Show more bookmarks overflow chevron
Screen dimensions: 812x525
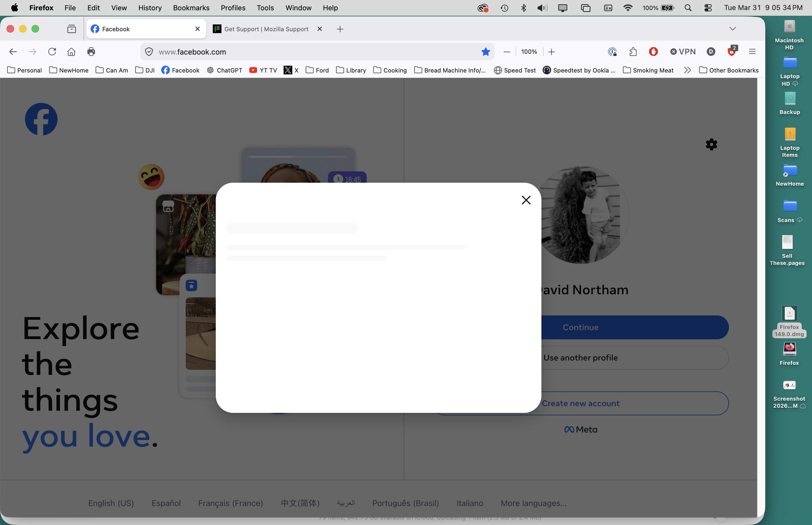coord(687,70)
